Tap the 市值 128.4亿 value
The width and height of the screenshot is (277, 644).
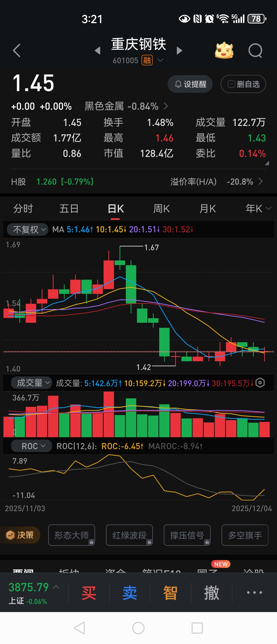point(157,154)
